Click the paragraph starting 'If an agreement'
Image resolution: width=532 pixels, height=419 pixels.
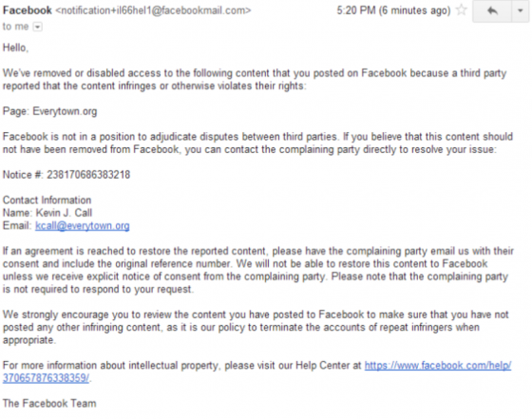[258, 270]
